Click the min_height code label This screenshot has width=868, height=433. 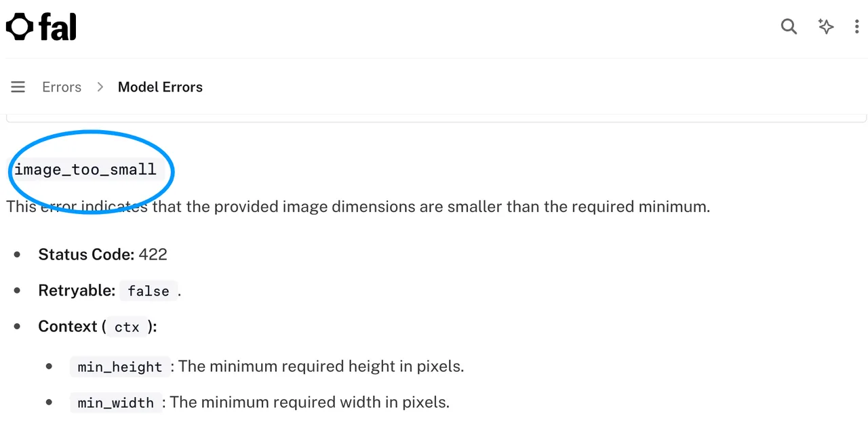click(120, 367)
